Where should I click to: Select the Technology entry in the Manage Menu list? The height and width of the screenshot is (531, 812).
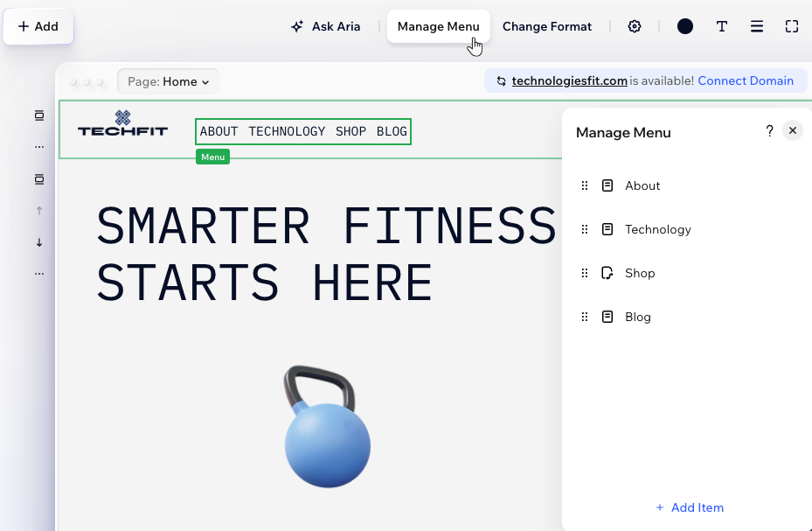657,229
